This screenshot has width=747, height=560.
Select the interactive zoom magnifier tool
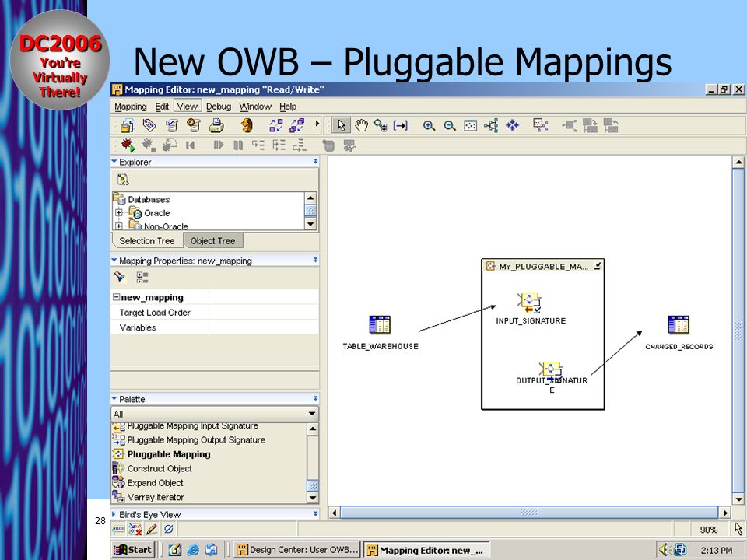(x=381, y=125)
